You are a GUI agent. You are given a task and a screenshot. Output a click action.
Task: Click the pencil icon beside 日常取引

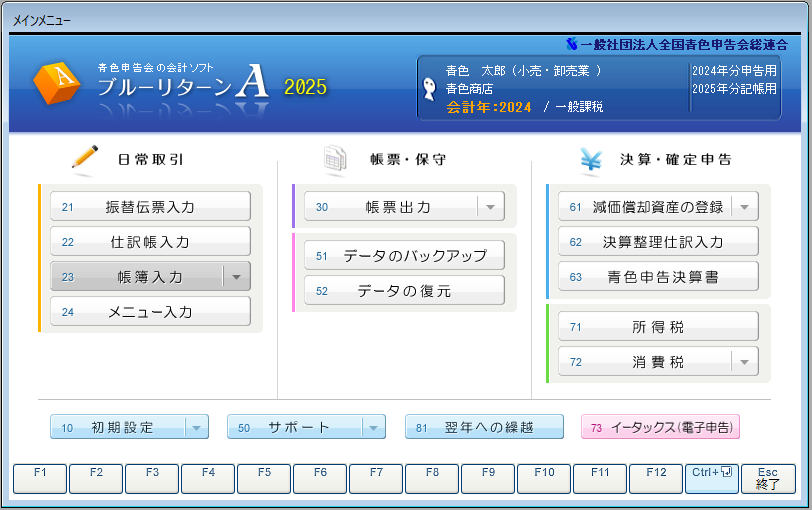[84, 157]
